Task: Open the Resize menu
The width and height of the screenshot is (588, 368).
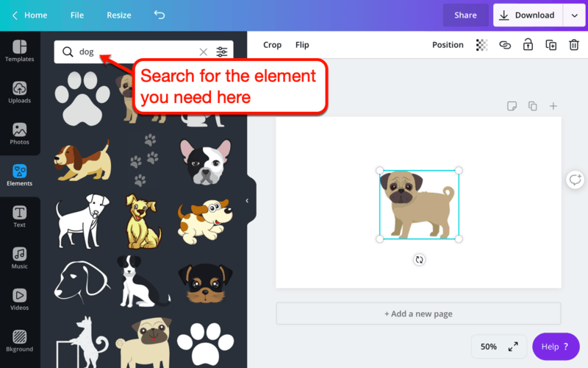Action: click(119, 15)
